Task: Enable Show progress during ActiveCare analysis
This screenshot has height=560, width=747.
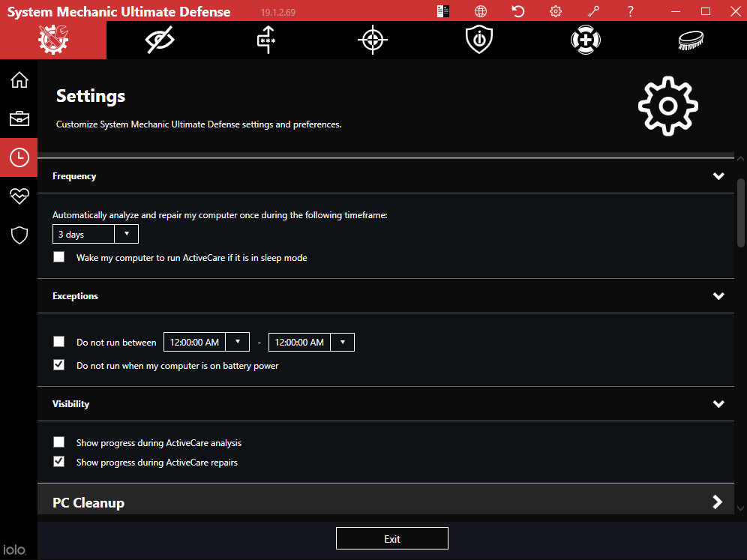Action: (59, 442)
